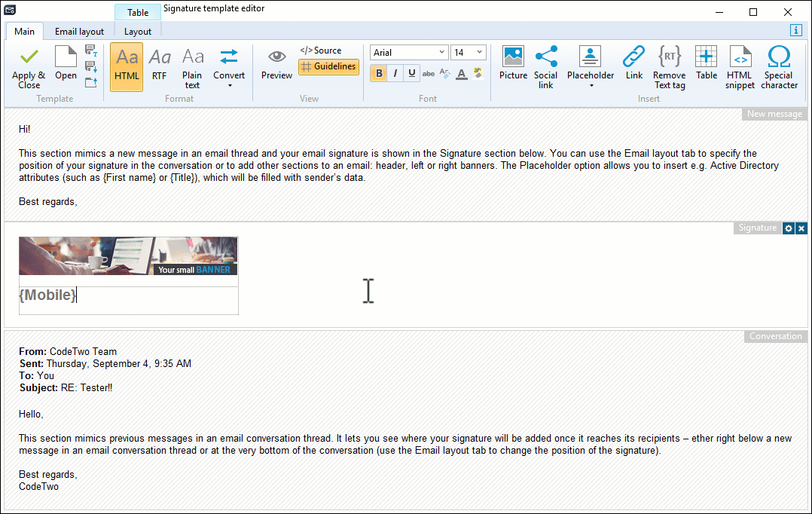The width and height of the screenshot is (812, 514).
Task: Click the Signature section label
Action: pos(757,228)
